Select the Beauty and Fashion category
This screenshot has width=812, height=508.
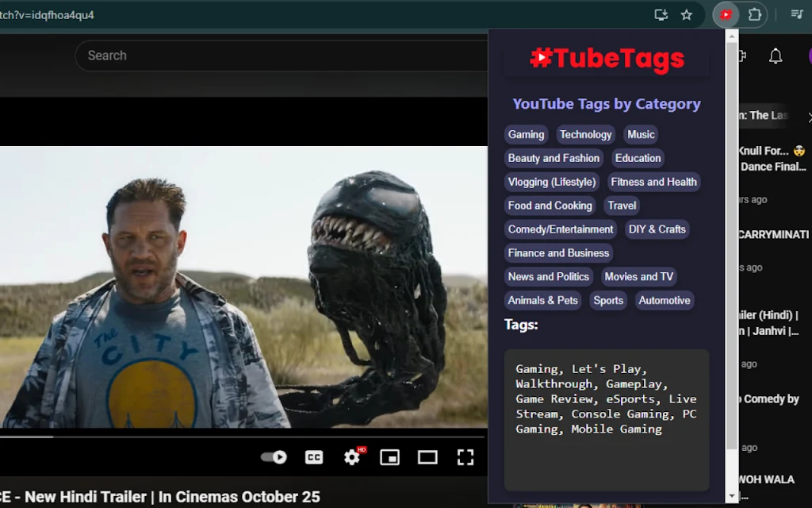pos(553,158)
